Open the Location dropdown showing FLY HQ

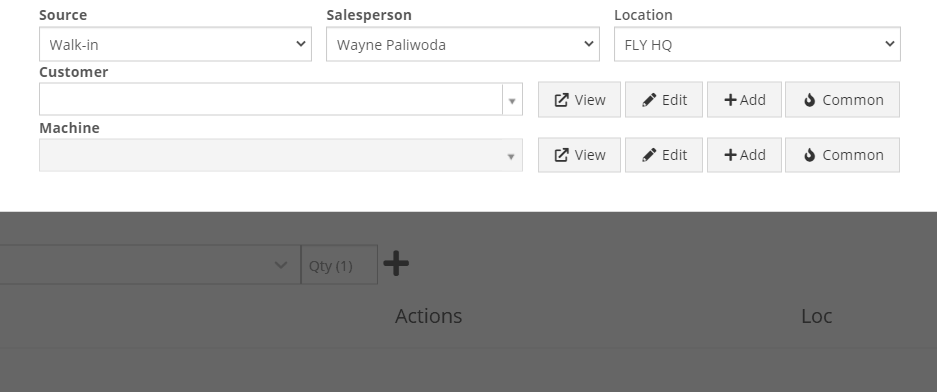coord(757,44)
